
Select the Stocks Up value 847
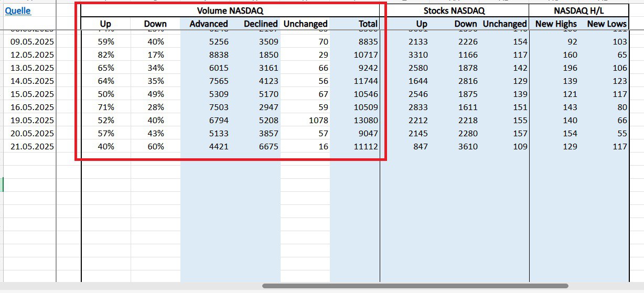pos(418,147)
